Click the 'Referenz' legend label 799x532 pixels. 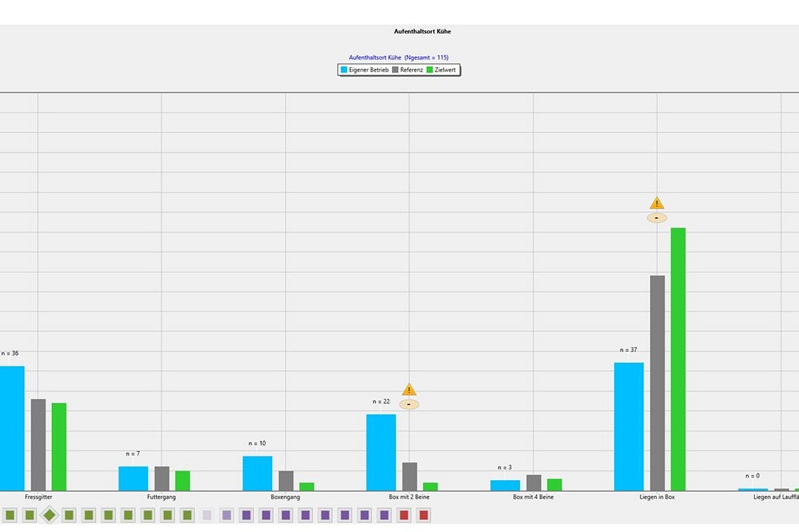tap(411, 70)
